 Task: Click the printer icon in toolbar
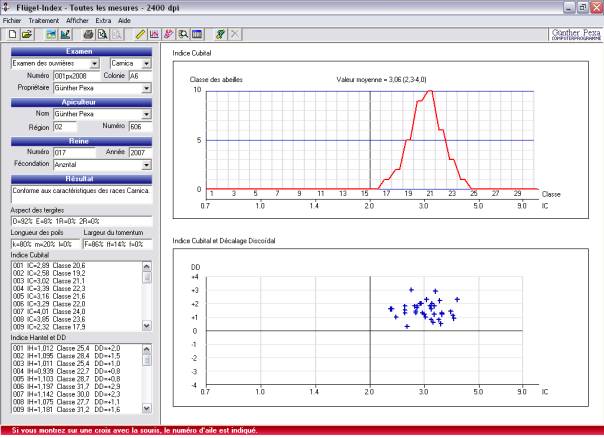88,34
